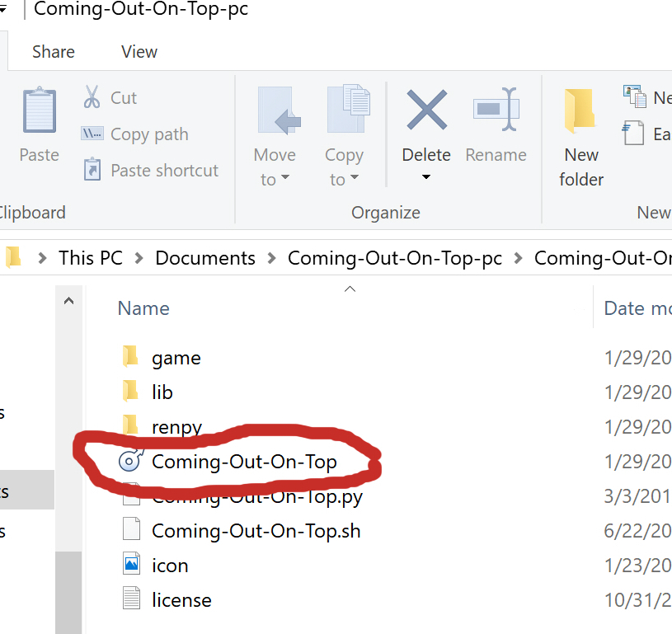The image size is (672, 634).
Task: Select the game folder
Action: 176,358
